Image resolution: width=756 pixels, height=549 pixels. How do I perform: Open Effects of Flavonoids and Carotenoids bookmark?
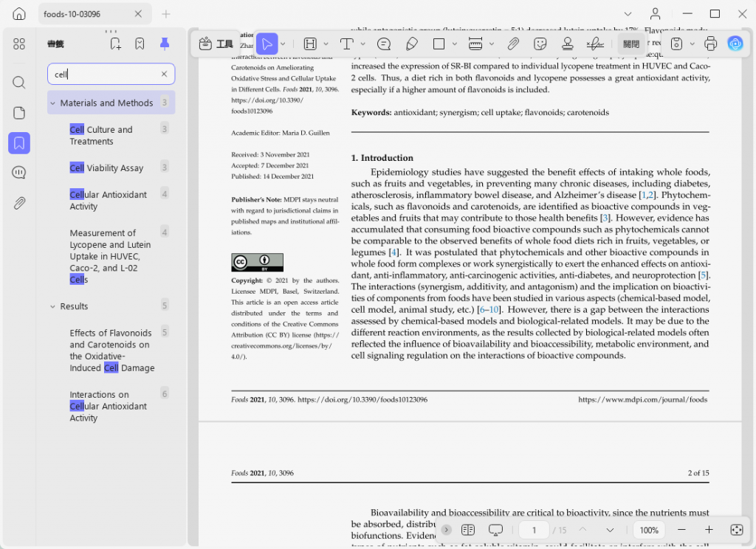click(112, 351)
